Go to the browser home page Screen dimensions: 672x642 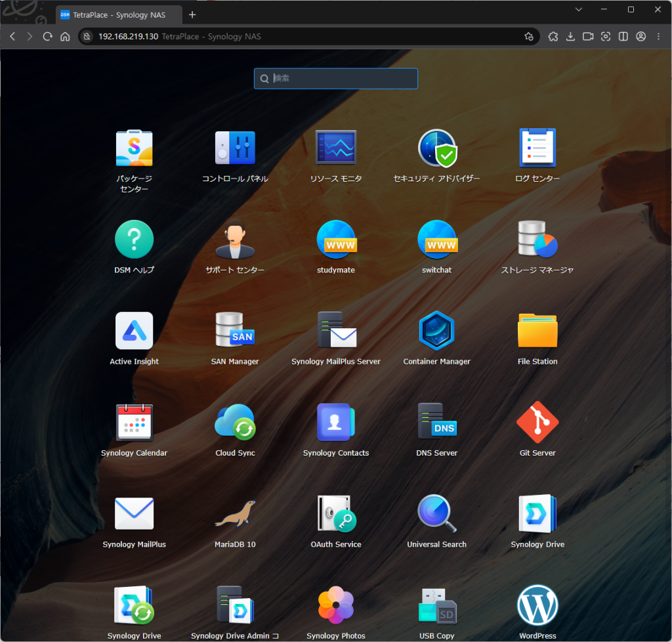pos(65,36)
